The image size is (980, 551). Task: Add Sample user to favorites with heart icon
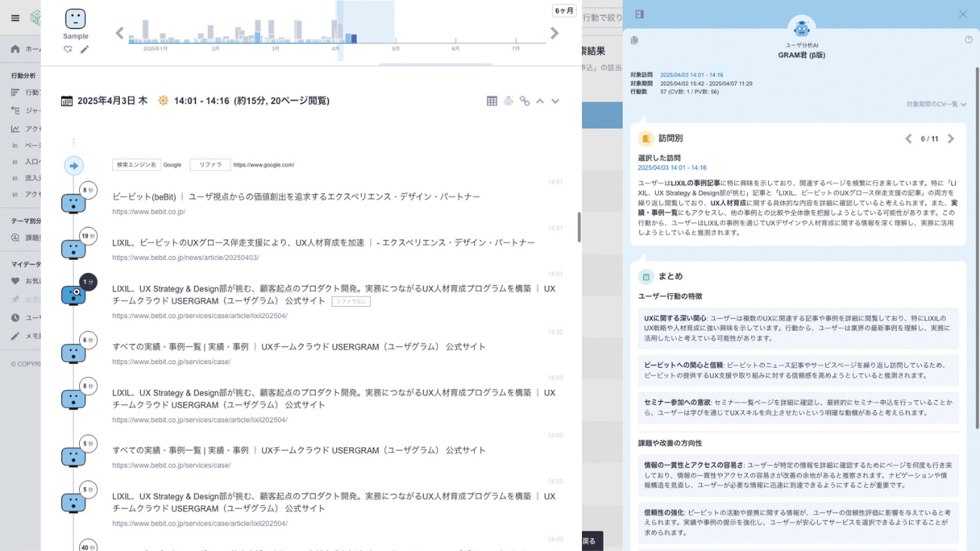(68, 50)
